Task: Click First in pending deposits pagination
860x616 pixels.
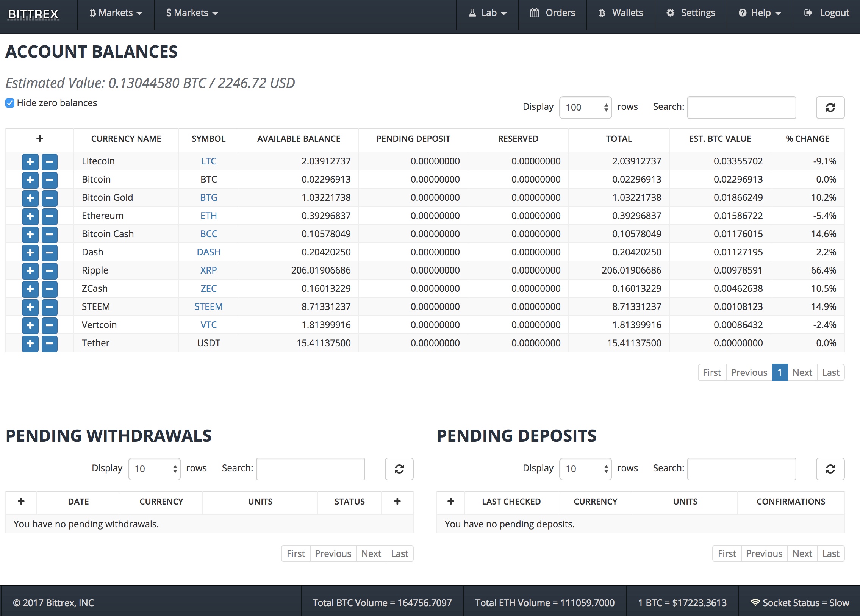Action: [727, 554]
